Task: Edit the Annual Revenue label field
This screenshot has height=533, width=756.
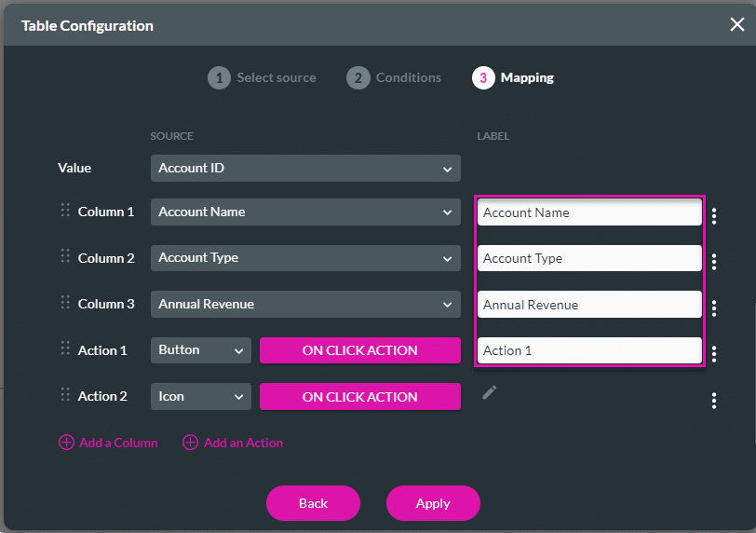Action: click(x=589, y=305)
